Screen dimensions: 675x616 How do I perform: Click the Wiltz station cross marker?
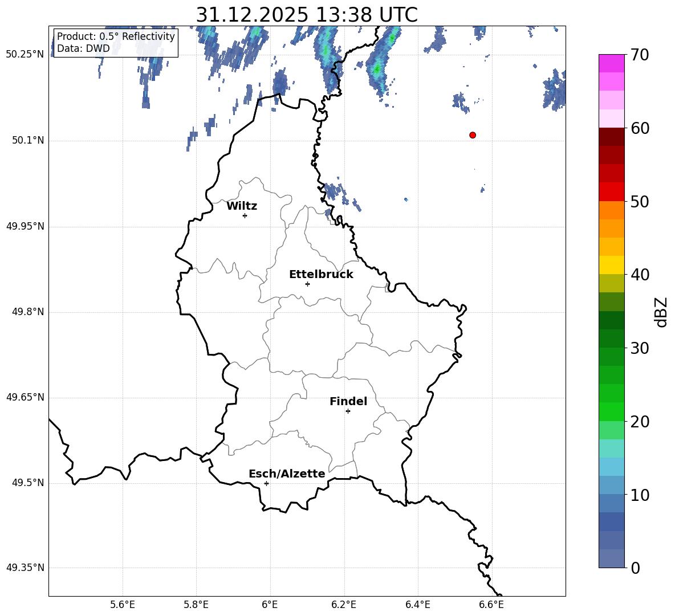pyautogui.click(x=245, y=215)
